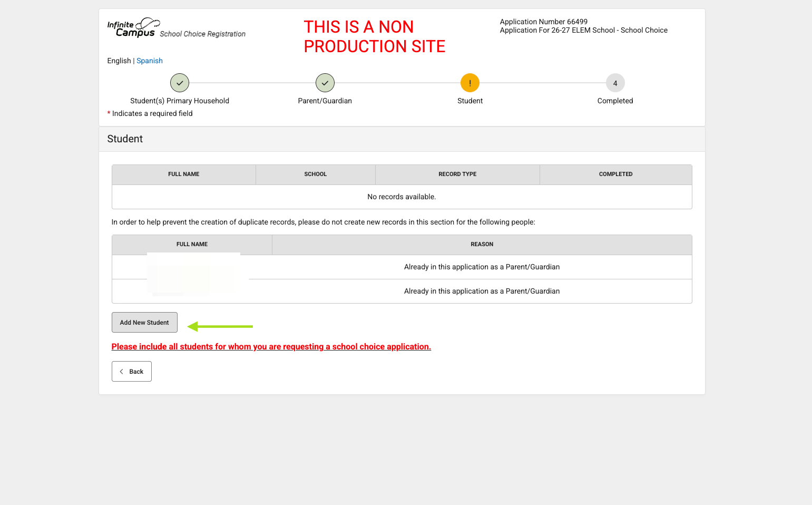The width and height of the screenshot is (812, 505).
Task: Click the Infinite Campus logo
Action: click(x=133, y=27)
